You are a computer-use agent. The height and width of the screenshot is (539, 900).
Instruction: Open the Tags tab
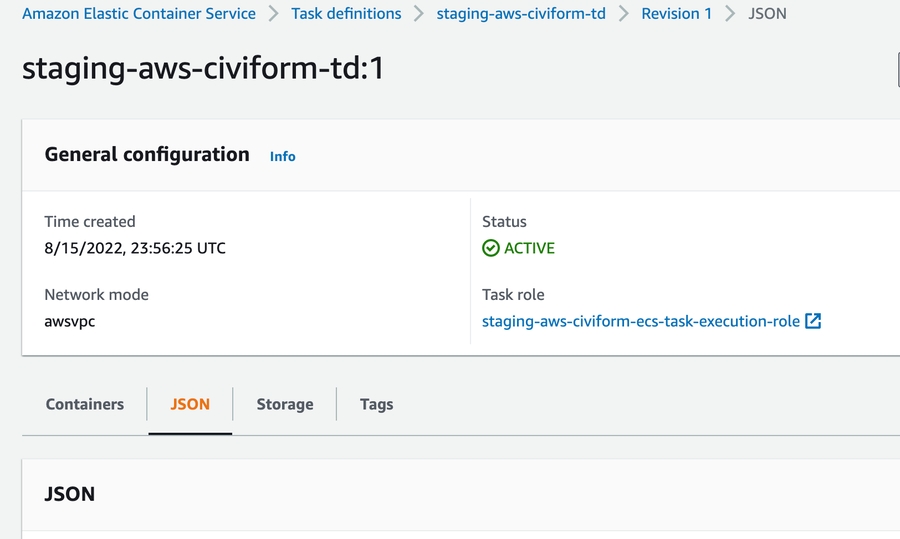point(376,404)
